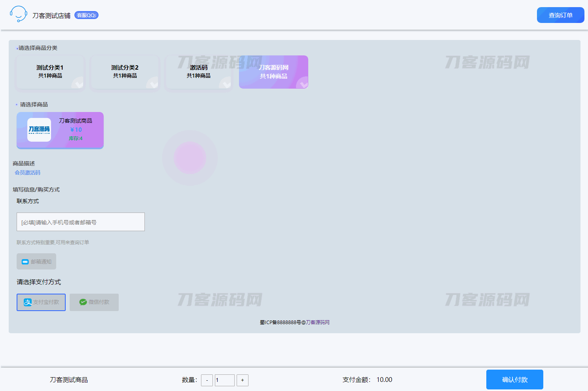588x391 pixels.
Task: Click checkmark on 刀客源码网 category card
Action: click(x=303, y=84)
